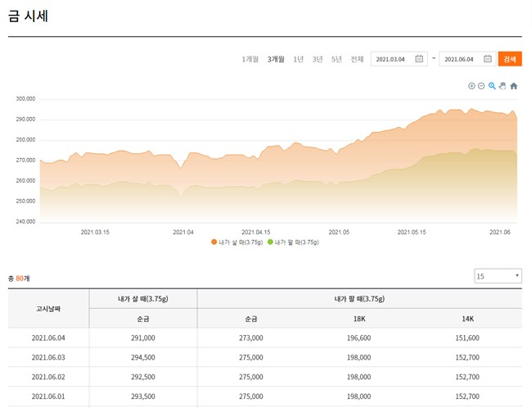Click the 300,000 y-axis label
Screen dimensions: 532x408
pyautogui.click(x=26, y=99)
